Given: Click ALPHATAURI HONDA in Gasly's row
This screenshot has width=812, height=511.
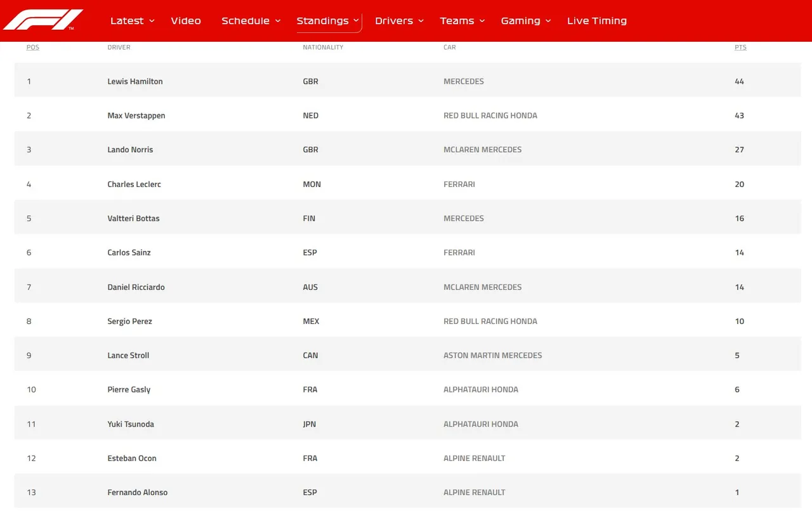Looking at the screenshot, I should (x=481, y=389).
